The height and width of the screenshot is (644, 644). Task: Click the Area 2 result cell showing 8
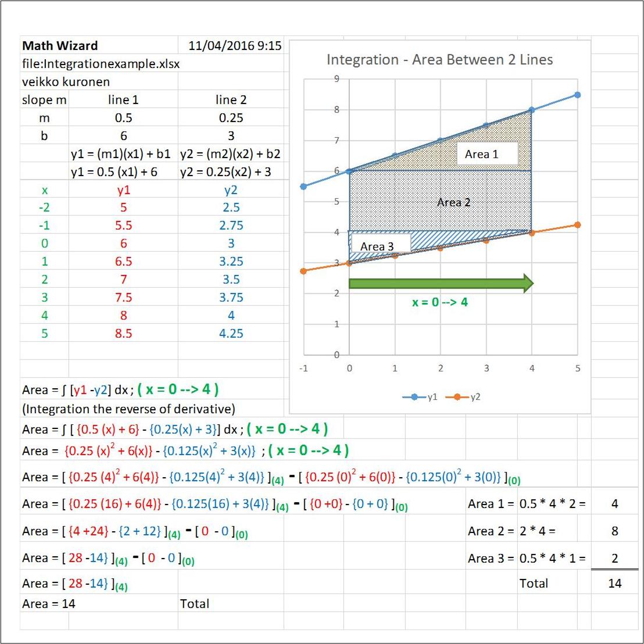(x=614, y=531)
